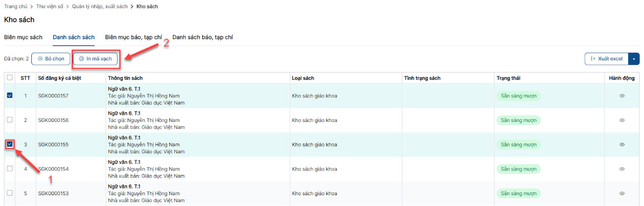Navigate to Trang chủ breadcrumb
The width and height of the screenshot is (644, 206).
point(16,6)
